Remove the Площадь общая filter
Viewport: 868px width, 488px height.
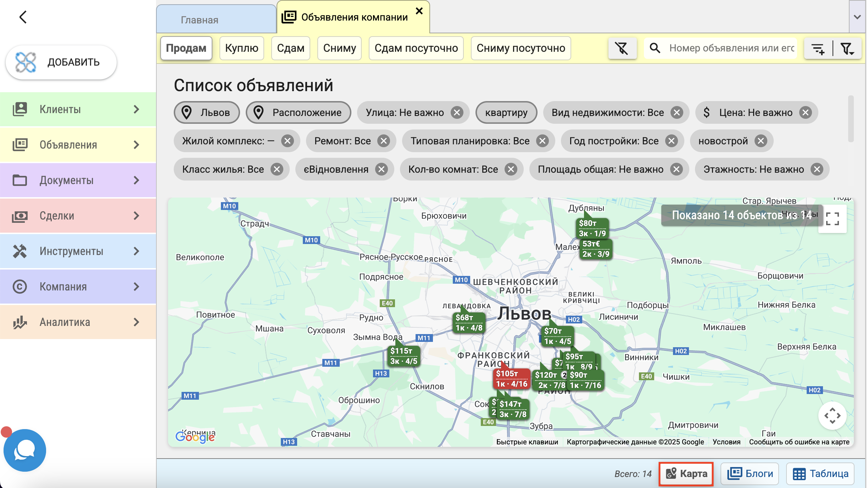click(677, 169)
